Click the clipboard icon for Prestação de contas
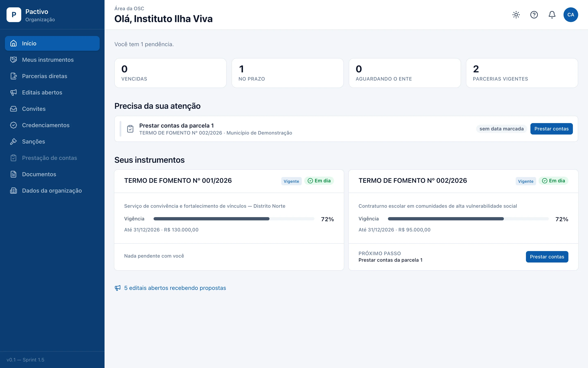The width and height of the screenshot is (588, 368). coord(14,158)
